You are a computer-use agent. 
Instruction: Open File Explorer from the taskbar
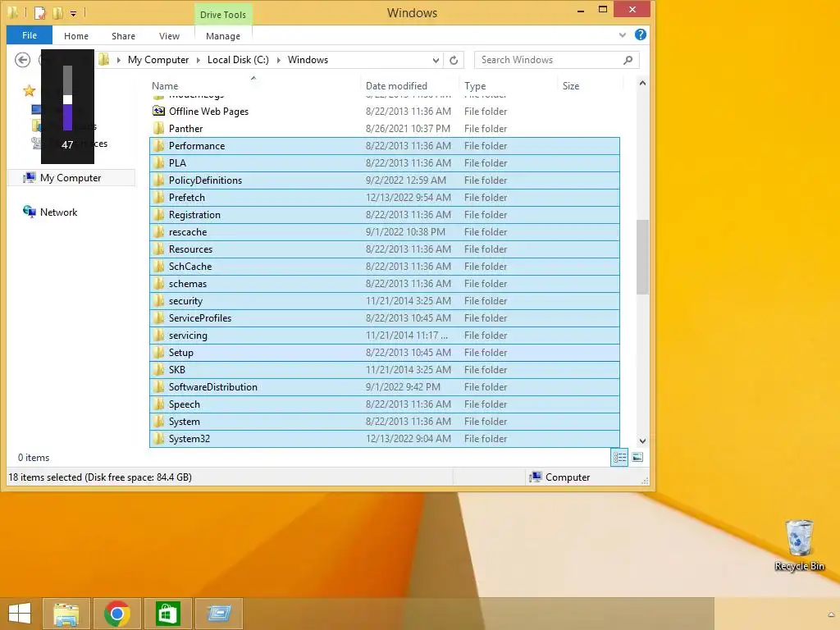[66, 614]
